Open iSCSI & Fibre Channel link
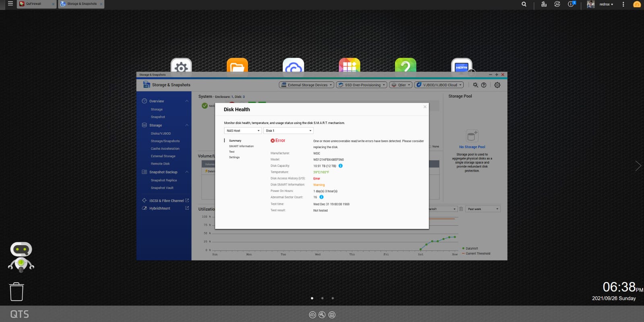Image resolution: width=644 pixels, height=322 pixels. (166, 200)
